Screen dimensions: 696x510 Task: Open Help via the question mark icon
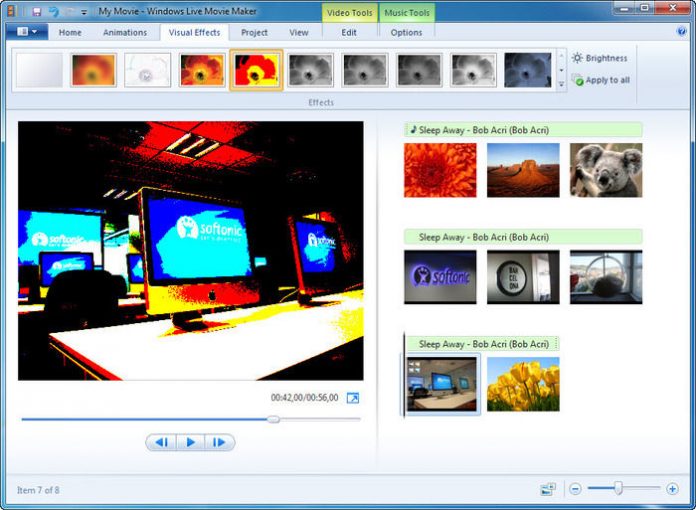tap(681, 32)
